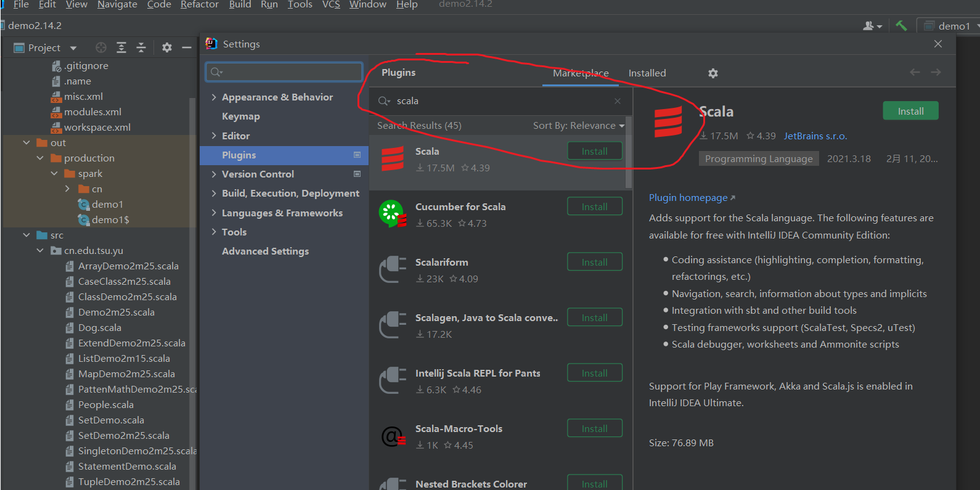Screen dimensions: 980x490
Task: Select MapDemo2m25.scala file
Action: (126, 374)
